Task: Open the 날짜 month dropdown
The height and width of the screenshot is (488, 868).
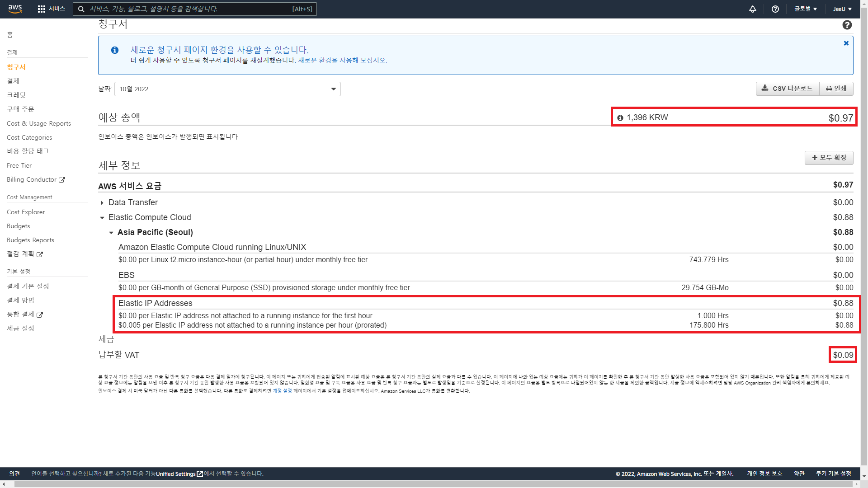Action: coord(227,89)
